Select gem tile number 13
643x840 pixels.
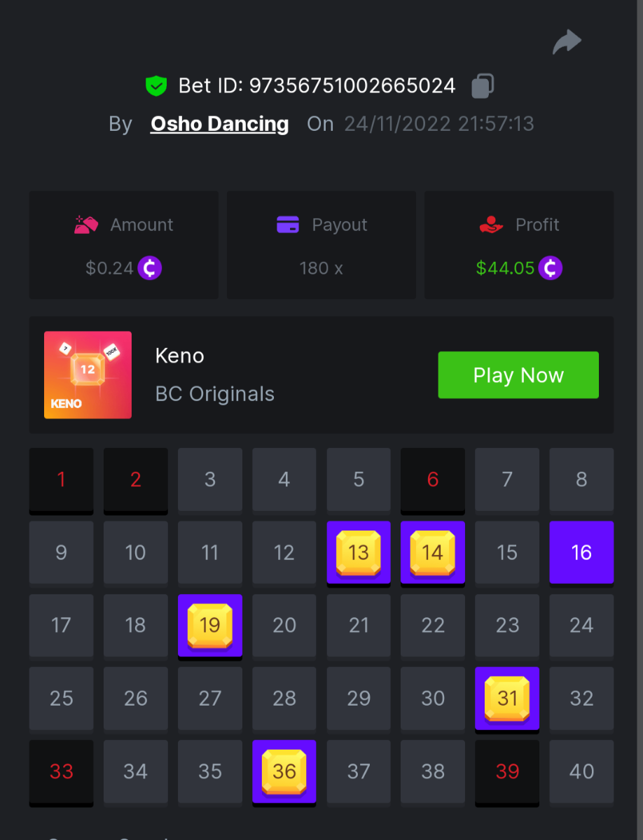click(x=359, y=552)
